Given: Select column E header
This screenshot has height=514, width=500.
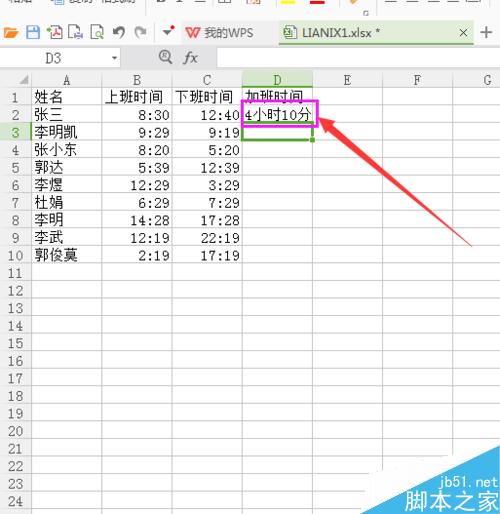Looking at the screenshot, I should [347, 80].
